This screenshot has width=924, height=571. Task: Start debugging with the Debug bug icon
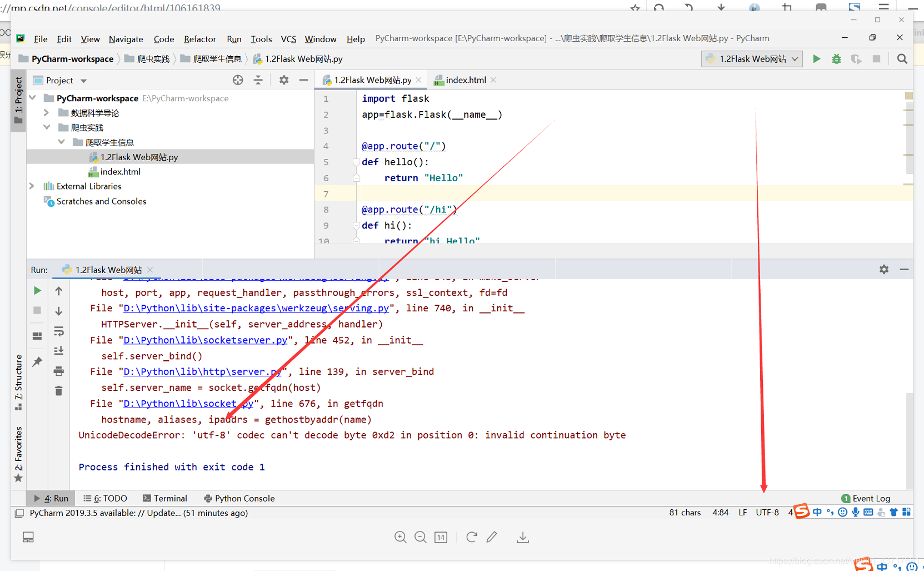pos(836,58)
